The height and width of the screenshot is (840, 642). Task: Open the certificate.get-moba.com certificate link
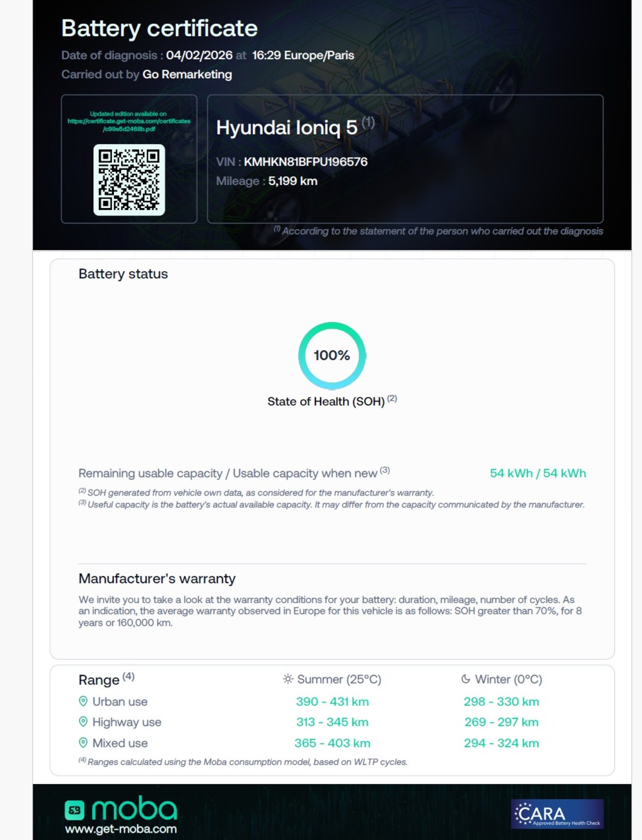(129, 121)
